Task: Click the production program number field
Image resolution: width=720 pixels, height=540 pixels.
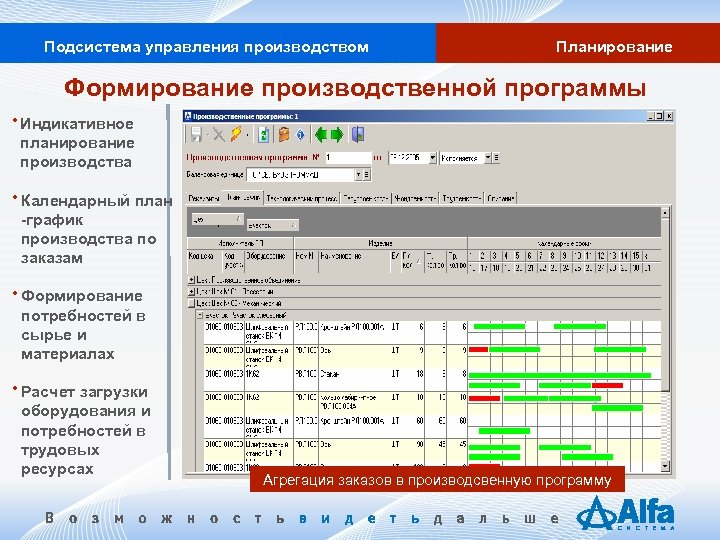Action: coord(348,158)
